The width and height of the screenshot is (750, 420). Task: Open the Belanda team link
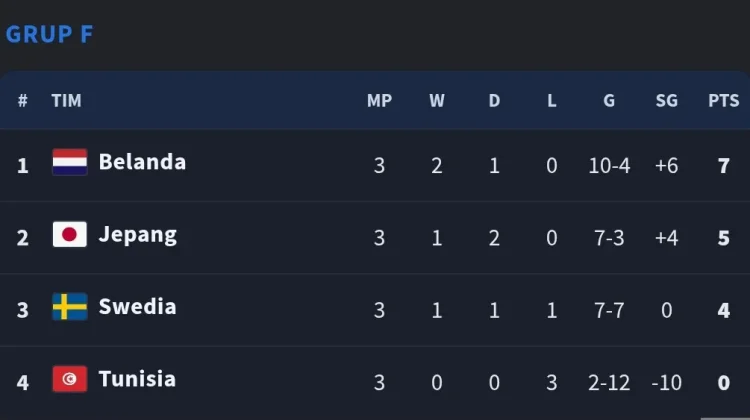pos(142,162)
